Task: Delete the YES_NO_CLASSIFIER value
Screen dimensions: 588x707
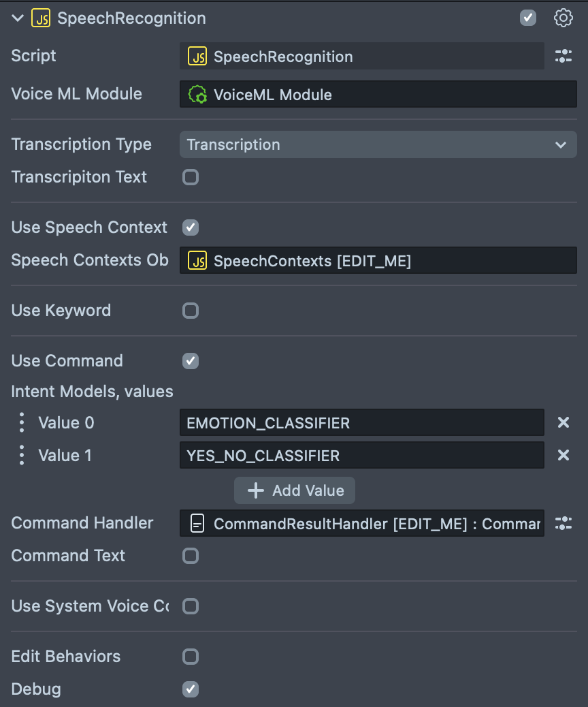Action: (x=563, y=456)
